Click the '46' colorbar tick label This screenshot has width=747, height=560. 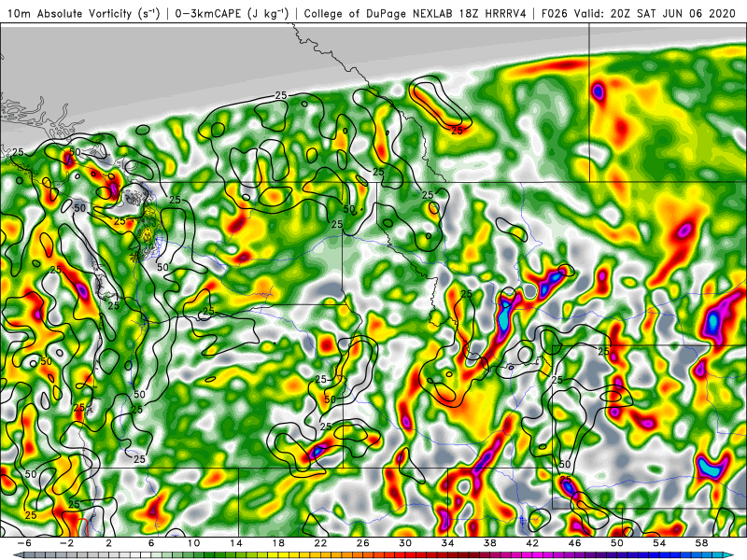(x=574, y=543)
